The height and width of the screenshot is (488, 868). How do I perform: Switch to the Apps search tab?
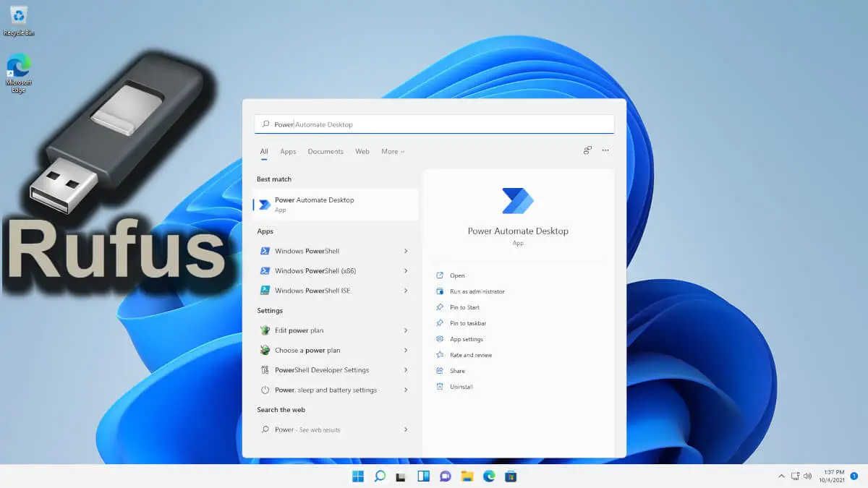pyautogui.click(x=288, y=151)
